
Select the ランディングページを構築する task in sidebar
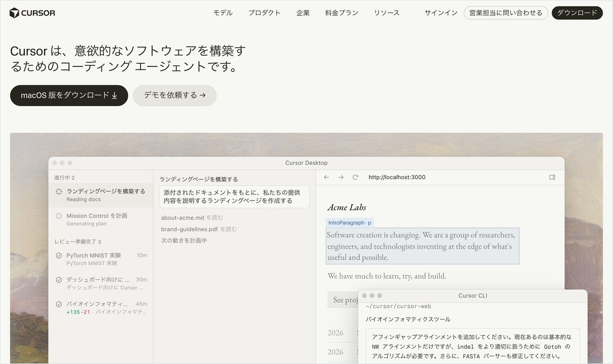pyautogui.click(x=101, y=195)
